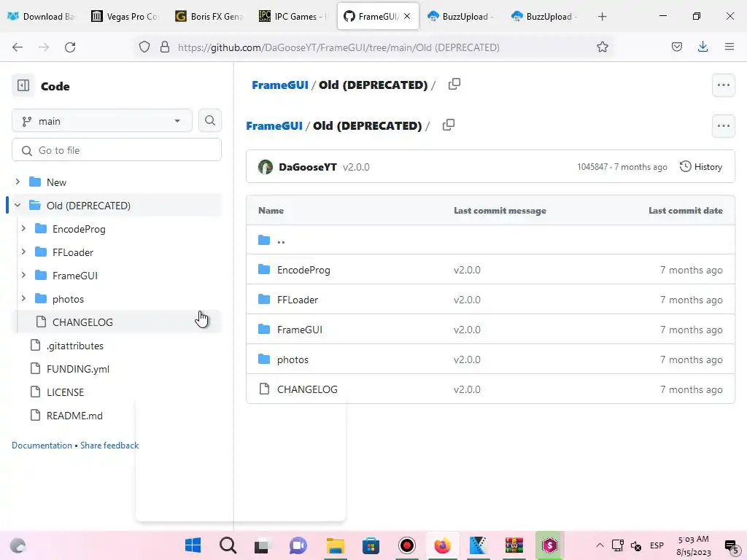
Task: Open photos folder in file table
Action: pos(293,359)
